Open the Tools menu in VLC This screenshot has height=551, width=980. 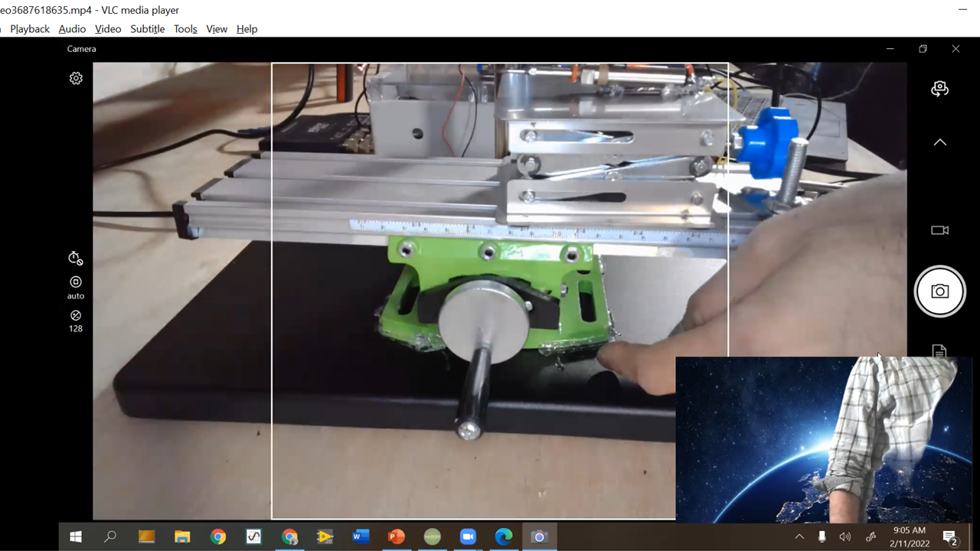pos(185,29)
